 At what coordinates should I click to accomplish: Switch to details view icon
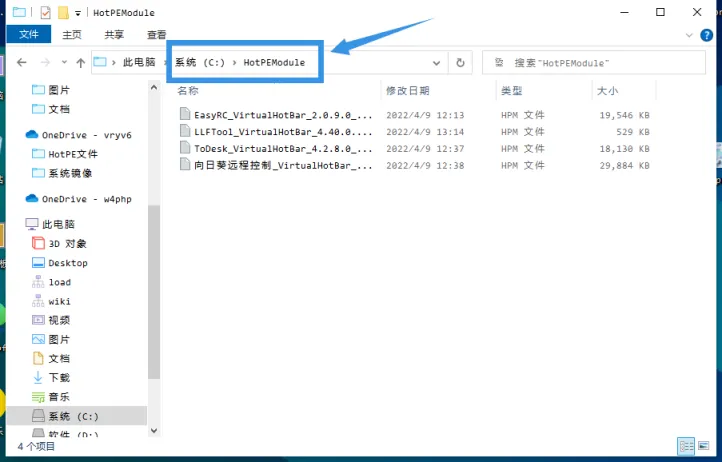[686, 446]
